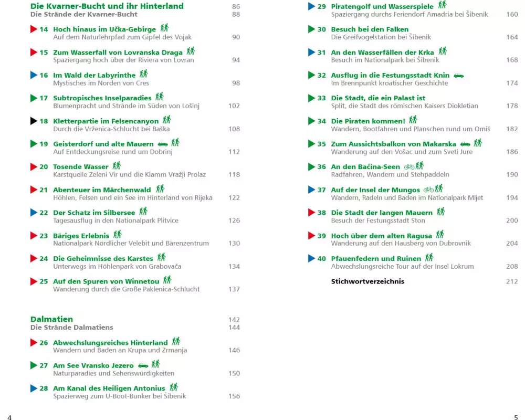This screenshot has height=420, width=525.
Task: Click the hiking icon beside Pfauenfedern und Ruinen
Action: 429,258
